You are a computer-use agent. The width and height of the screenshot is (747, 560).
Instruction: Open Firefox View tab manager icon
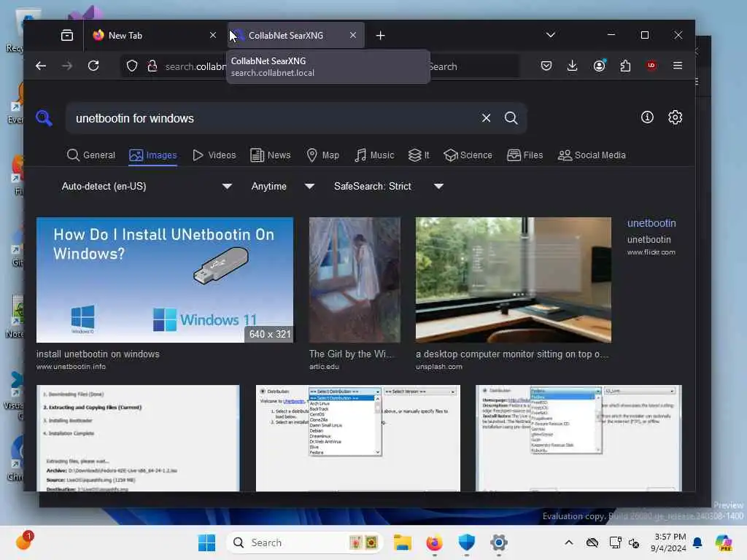[67, 35]
